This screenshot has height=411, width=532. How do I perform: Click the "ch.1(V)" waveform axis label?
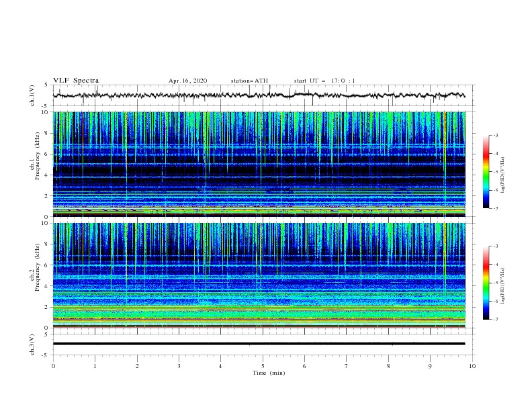(x=32, y=95)
